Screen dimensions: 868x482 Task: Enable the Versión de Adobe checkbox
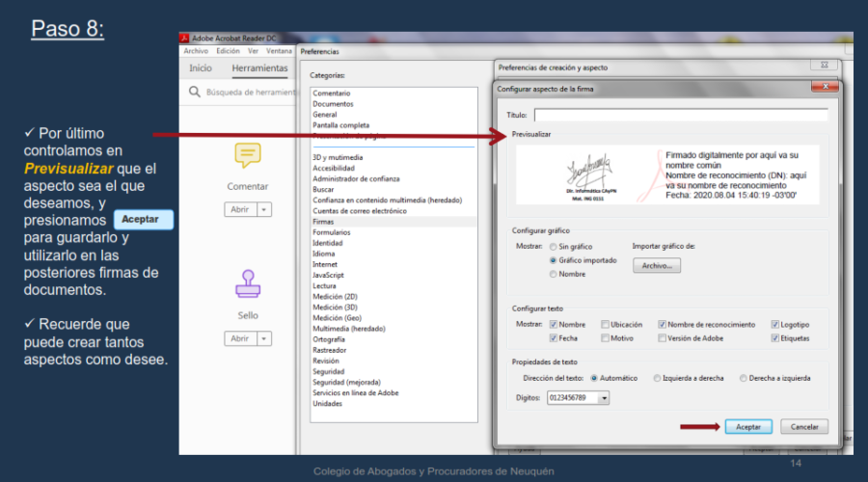click(x=662, y=338)
